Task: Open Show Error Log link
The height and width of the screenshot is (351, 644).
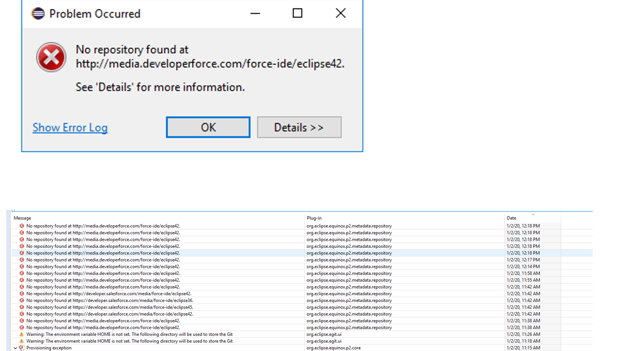Action: [70, 127]
